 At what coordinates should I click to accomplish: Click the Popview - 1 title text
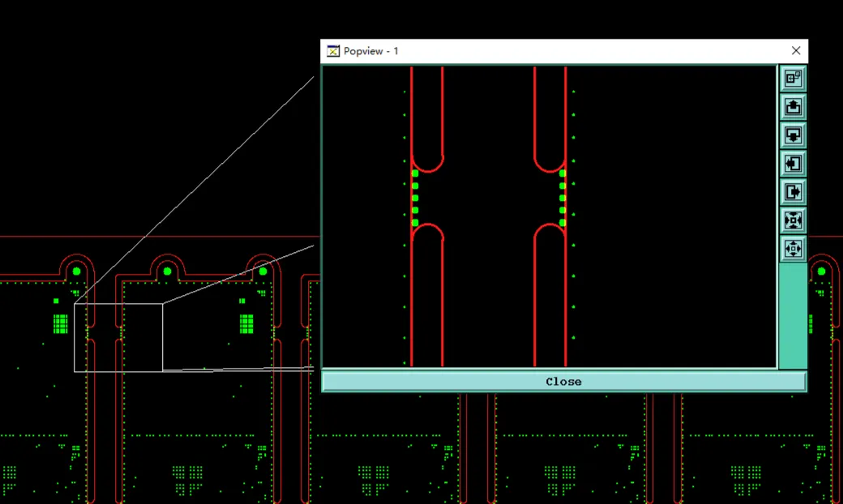[x=371, y=51]
